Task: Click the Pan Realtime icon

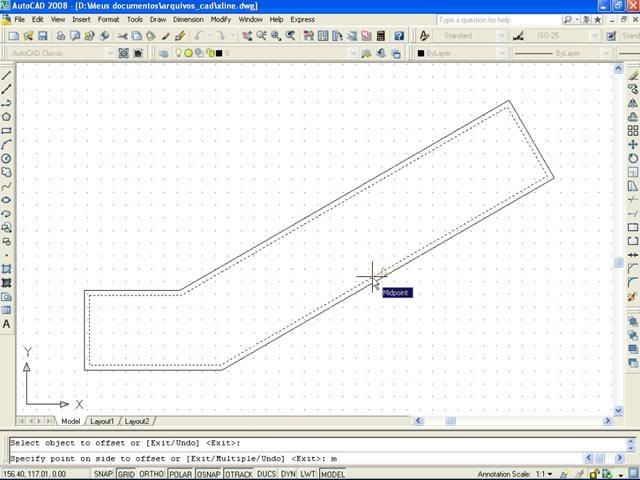Action: coord(247,36)
